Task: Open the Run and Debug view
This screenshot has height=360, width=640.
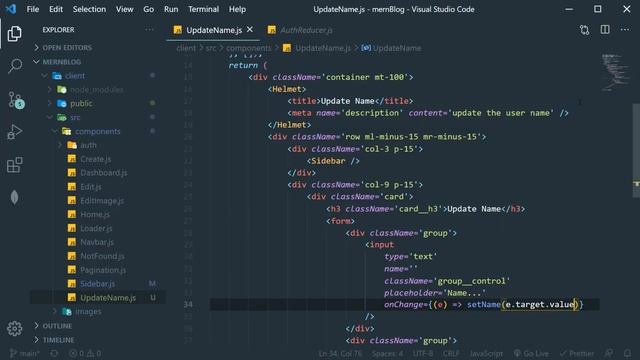Action: click(15, 132)
